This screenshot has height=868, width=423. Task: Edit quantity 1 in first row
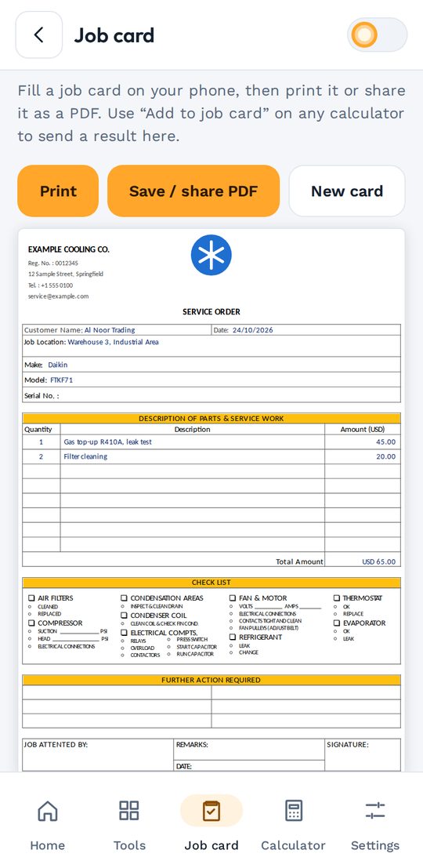click(x=41, y=441)
